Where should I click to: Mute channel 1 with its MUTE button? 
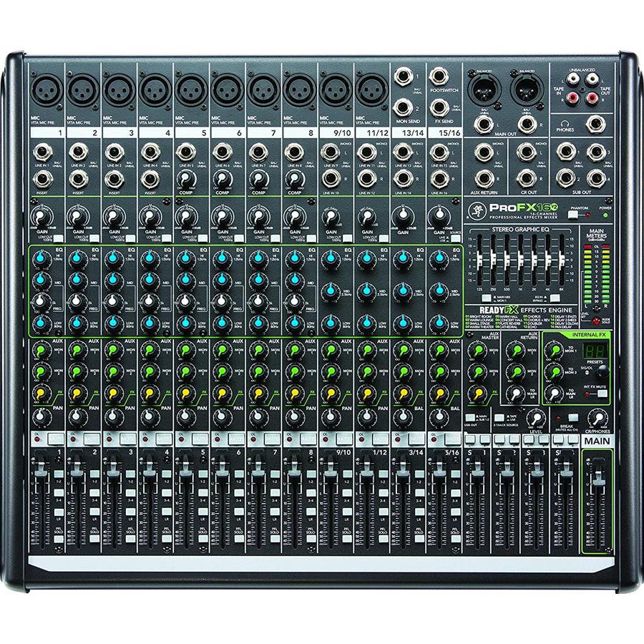click(x=56, y=439)
